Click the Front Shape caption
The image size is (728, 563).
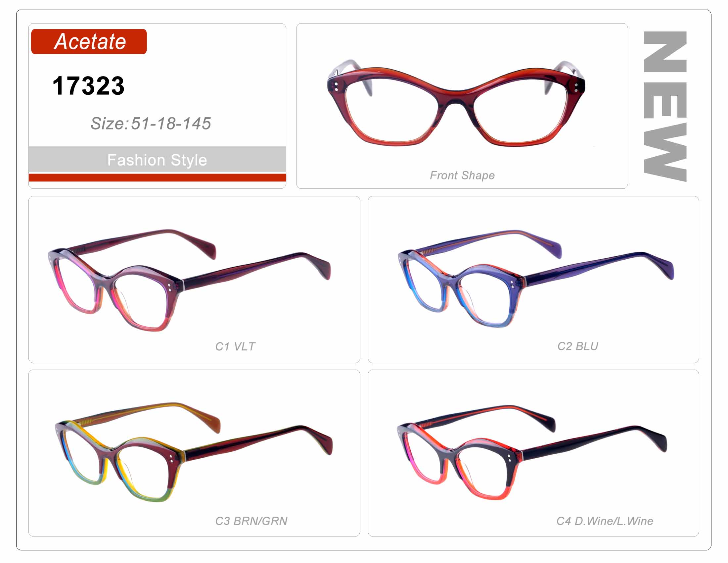462,176
